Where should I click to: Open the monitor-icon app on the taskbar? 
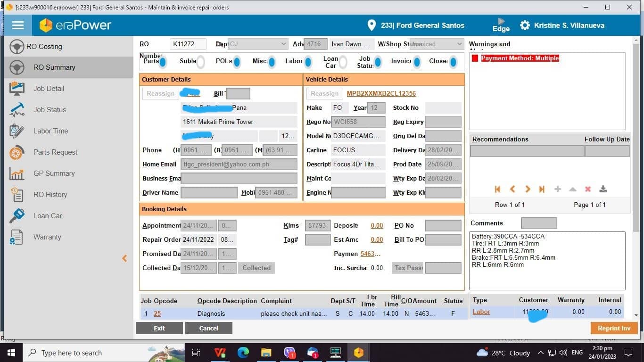(x=336, y=353)
